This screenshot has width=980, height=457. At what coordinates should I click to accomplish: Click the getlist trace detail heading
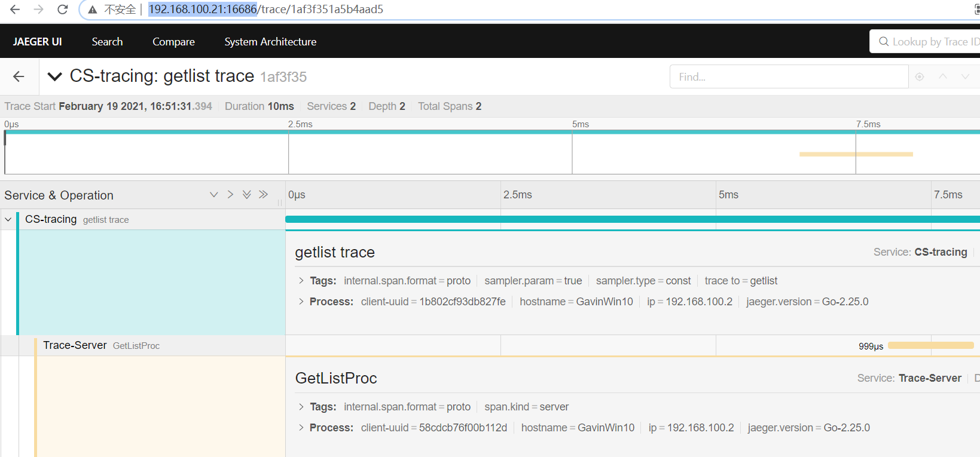[335, 252]
